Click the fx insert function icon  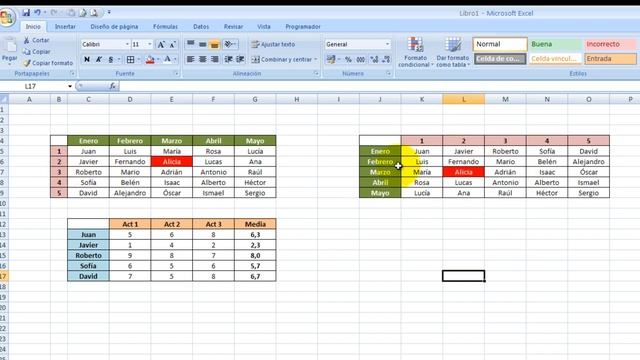pyautogui.click(x=113, y=86)
